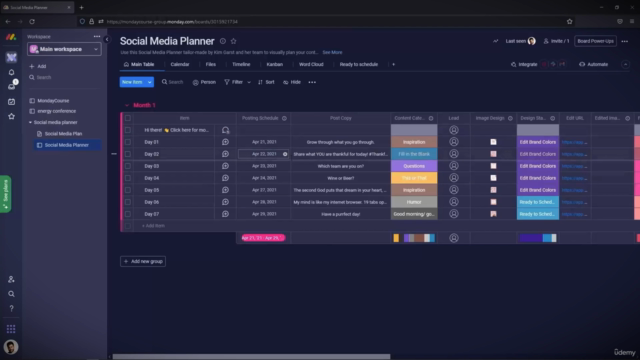Click the Questions status for Day 03
640x360 pixels.
[414, 166]
